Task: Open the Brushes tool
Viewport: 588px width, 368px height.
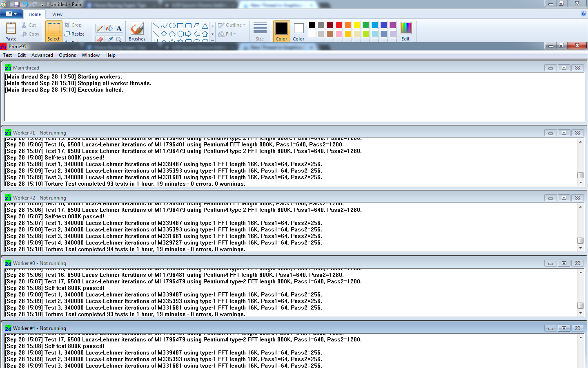Action: 137,31
